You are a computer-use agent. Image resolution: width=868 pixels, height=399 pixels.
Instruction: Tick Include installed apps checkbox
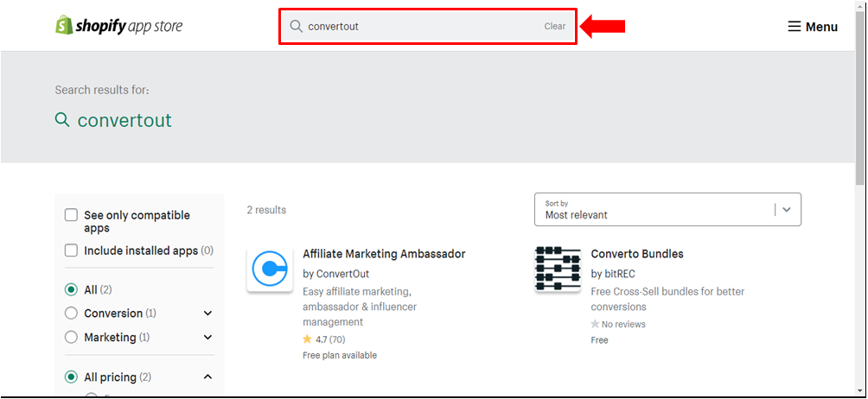(71, 250)
